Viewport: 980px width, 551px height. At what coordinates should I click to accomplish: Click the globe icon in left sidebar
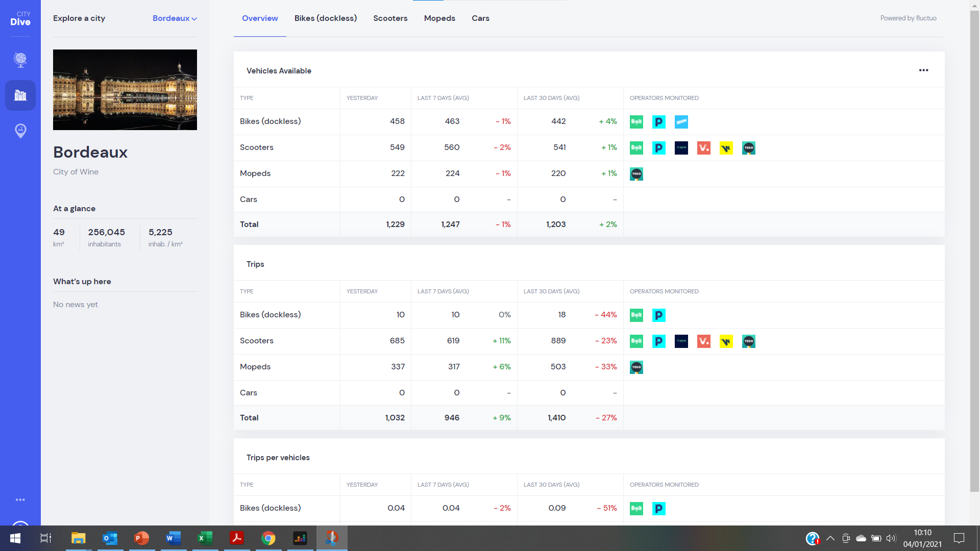20,60
